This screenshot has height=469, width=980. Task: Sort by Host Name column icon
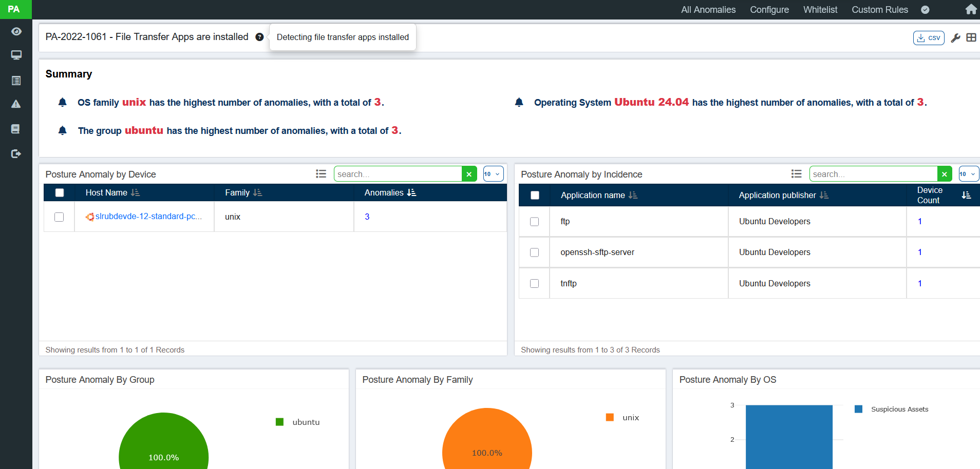135,192
